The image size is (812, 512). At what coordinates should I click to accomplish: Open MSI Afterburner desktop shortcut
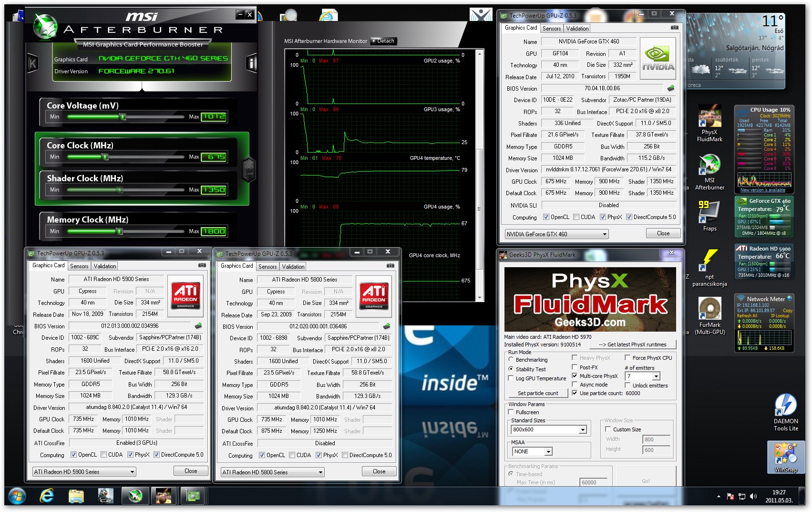click(x=709, y=172)
